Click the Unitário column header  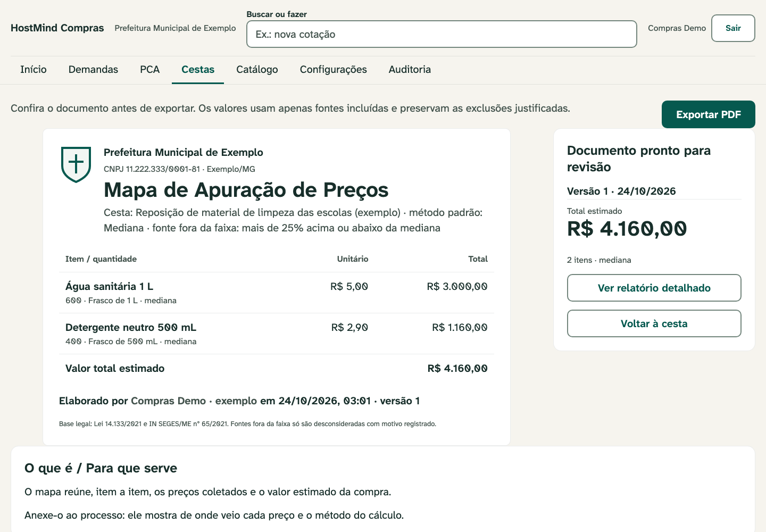[x=353, y=259]
